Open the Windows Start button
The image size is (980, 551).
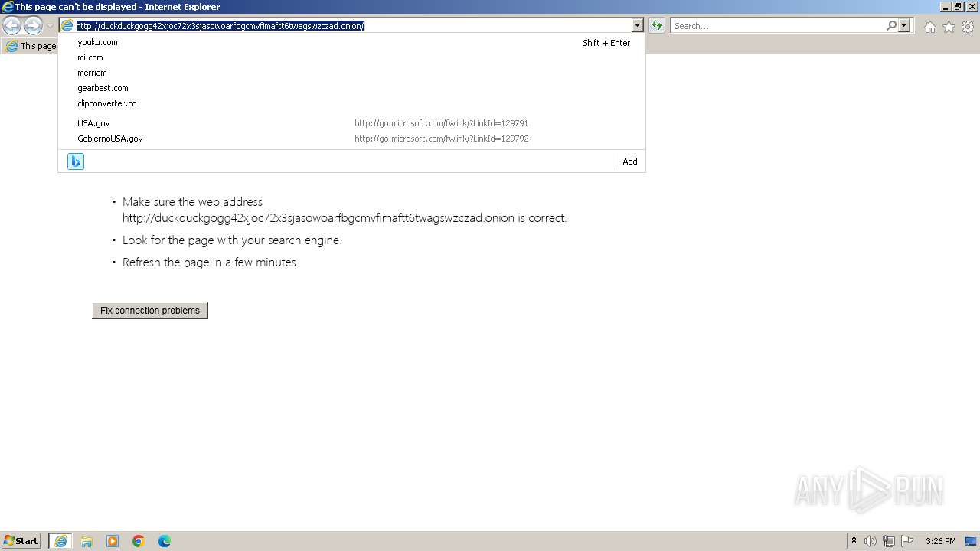21,541
